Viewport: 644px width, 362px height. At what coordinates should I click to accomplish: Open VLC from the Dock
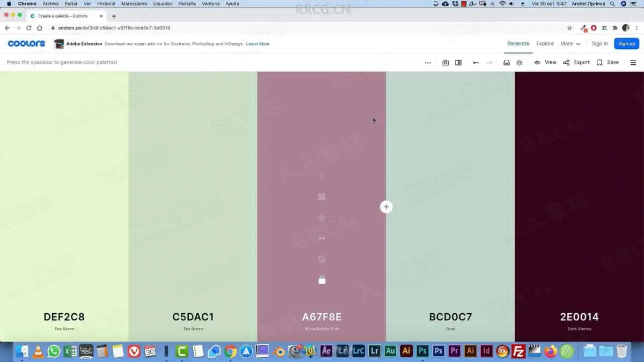38,351
